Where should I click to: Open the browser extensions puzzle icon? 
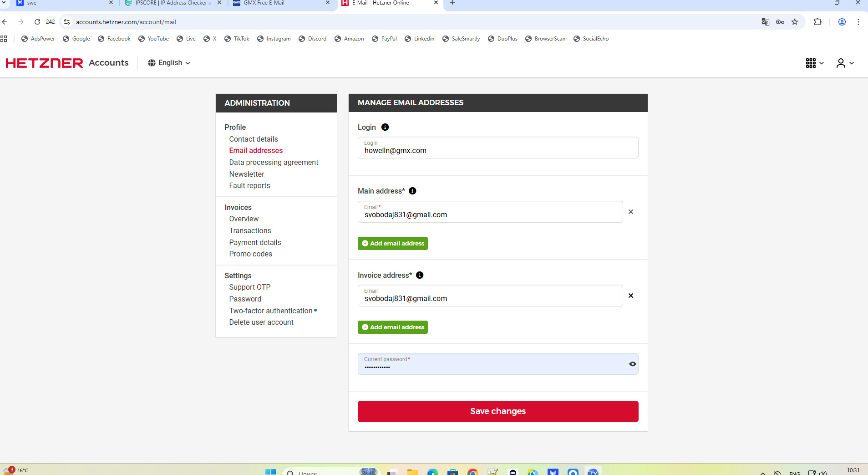tap(818, 22)
